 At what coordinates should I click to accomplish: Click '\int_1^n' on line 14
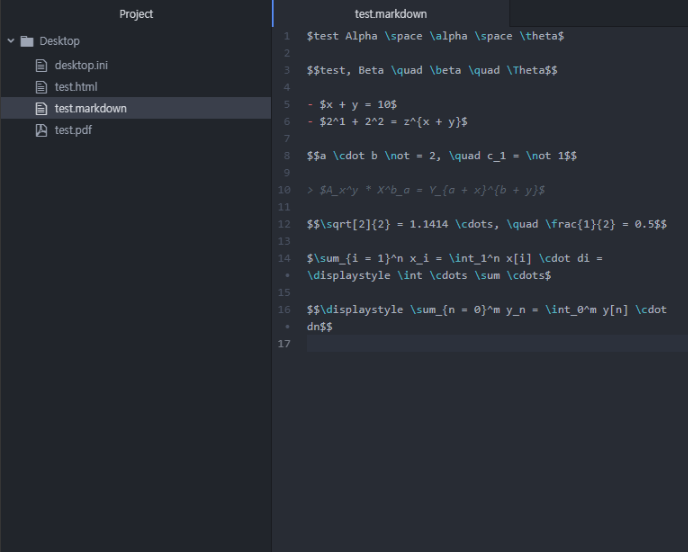pos(474,258)
